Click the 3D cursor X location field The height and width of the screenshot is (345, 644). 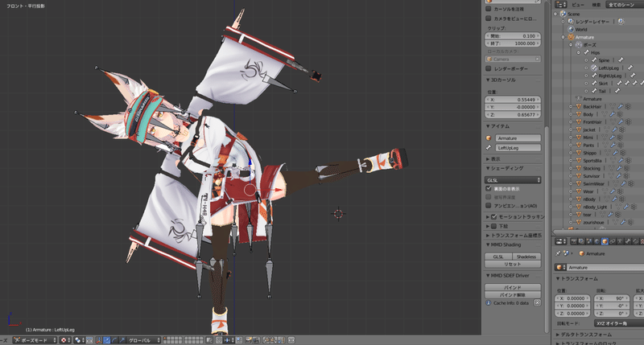(513, 100)
